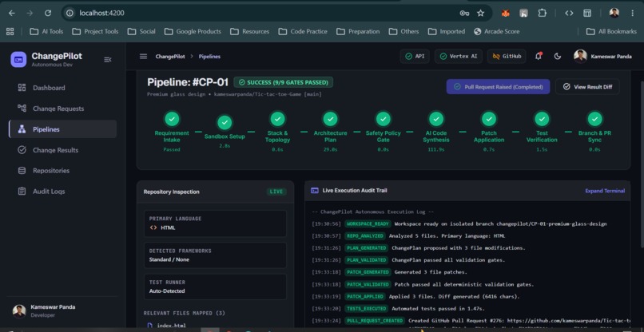Click the TESTS_EXECUTED log tag
Image resolution: width=644 pixels, height=332 pixels.
point(367,309)
